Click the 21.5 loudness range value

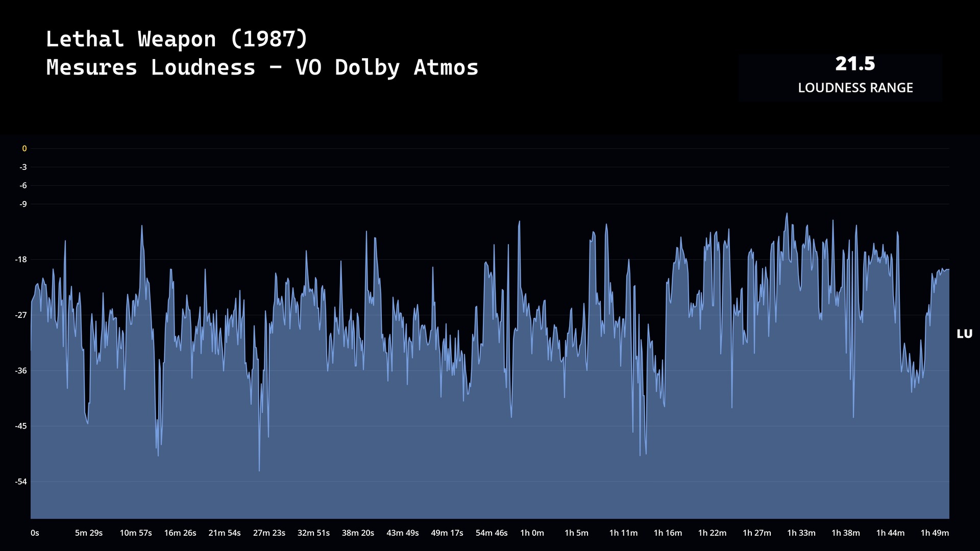(855, 64)
